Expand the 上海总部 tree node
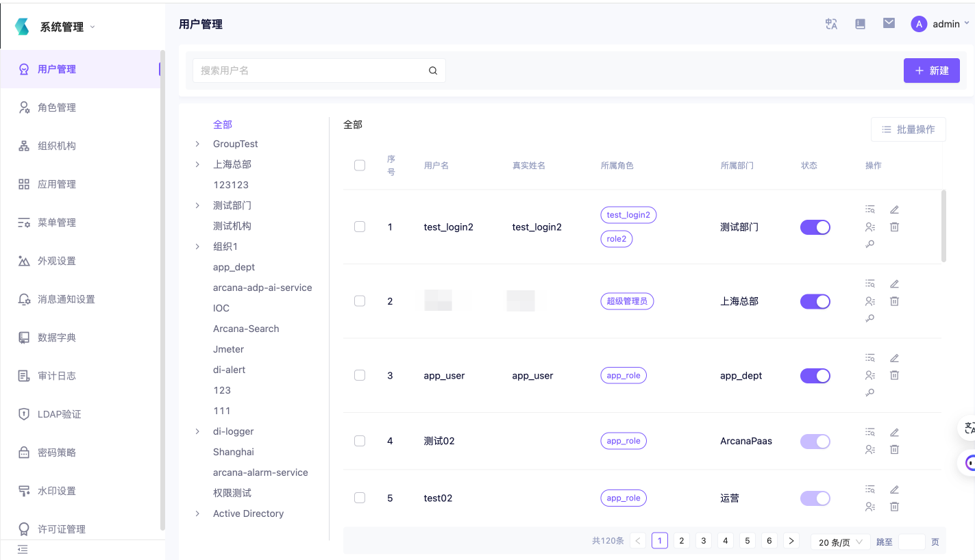The image size is (975, 560). tap(197, 164)
